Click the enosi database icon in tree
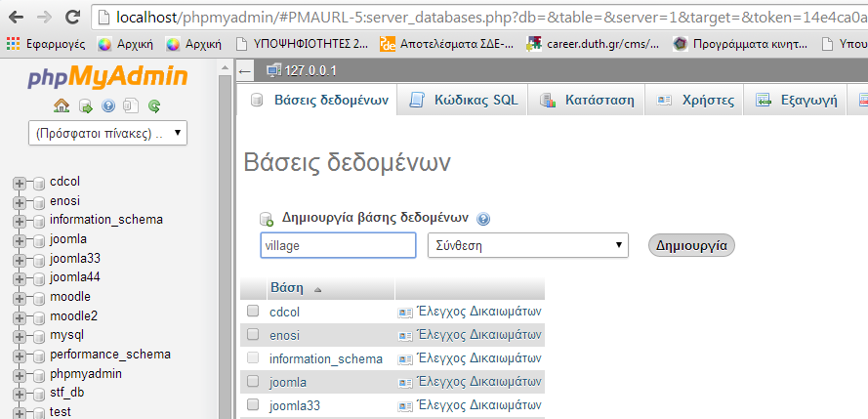 [x=38, y=202]
